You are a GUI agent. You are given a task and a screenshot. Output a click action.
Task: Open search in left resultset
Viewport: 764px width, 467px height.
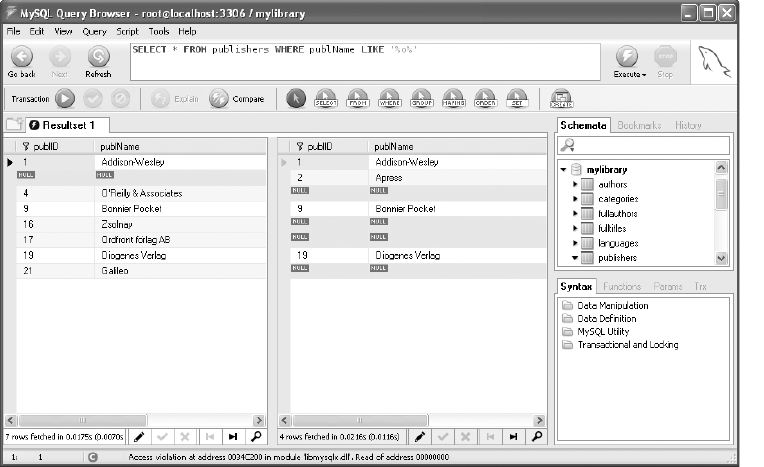click(256, 437)
